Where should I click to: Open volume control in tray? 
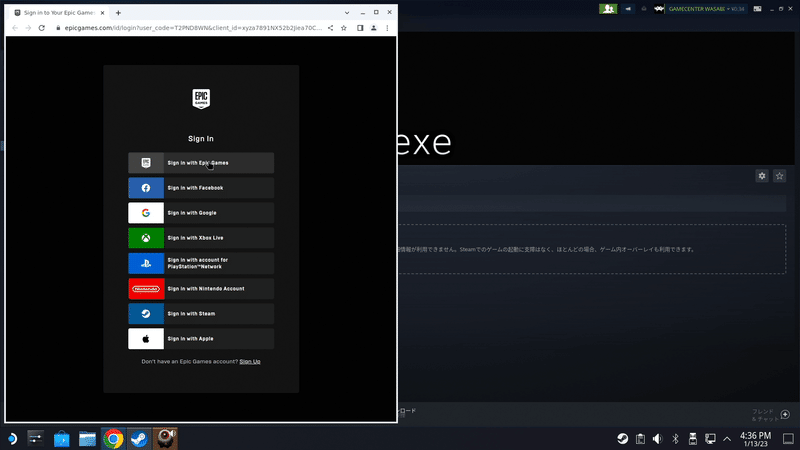[658, 439]
